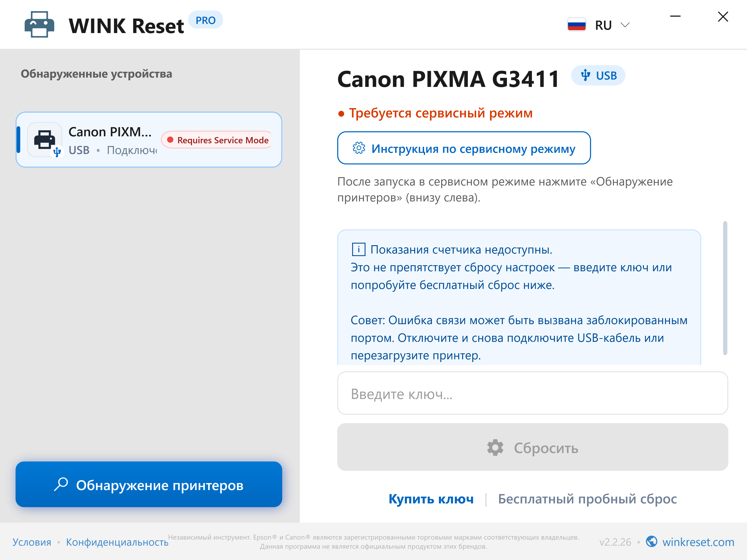
Task: Focus the 'Введите ключ...' key input field
Action: [533, 393]
